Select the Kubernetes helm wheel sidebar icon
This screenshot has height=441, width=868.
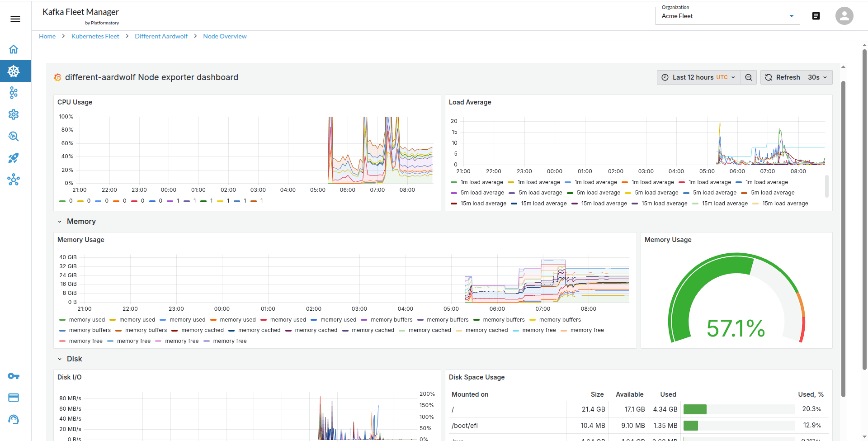click(14, 71)
